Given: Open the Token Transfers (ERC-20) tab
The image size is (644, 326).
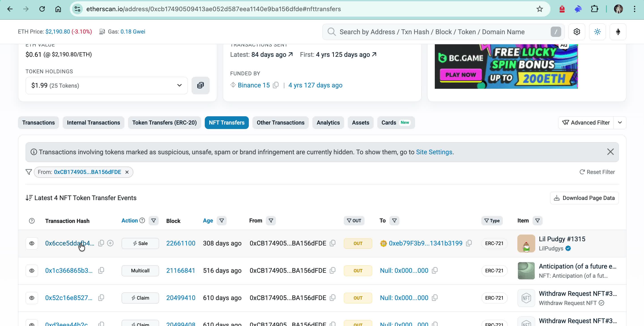Looking at the screenshot, I should 164,123.
